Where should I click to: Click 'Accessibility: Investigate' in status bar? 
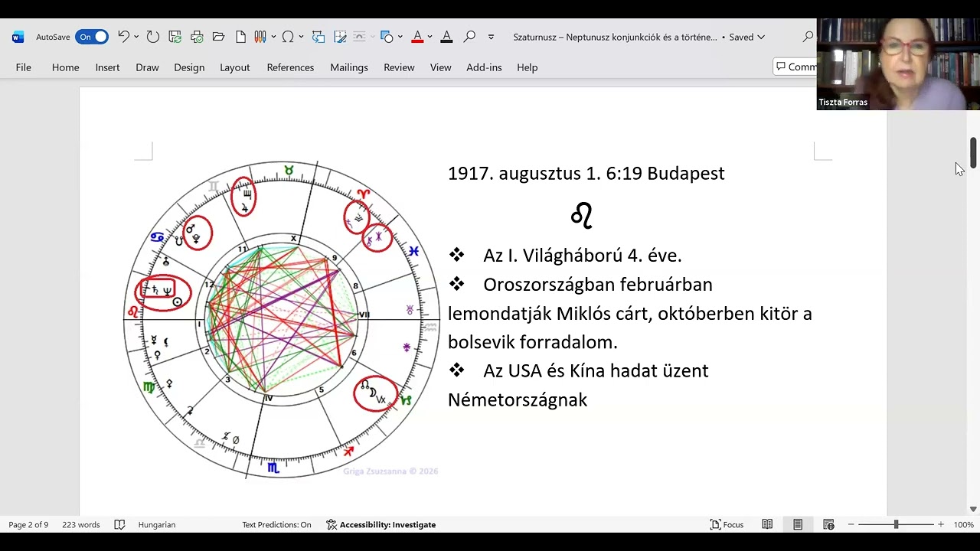381,525
